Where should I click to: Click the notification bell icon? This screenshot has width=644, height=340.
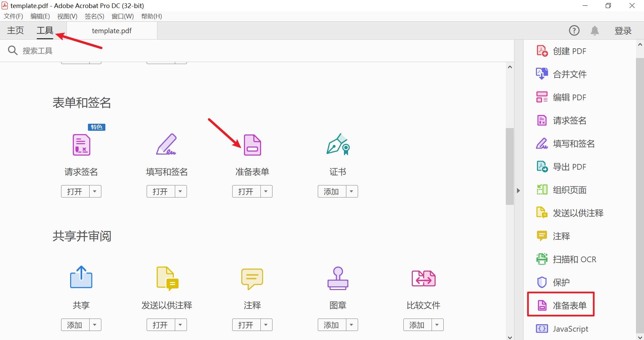(594, 31)
